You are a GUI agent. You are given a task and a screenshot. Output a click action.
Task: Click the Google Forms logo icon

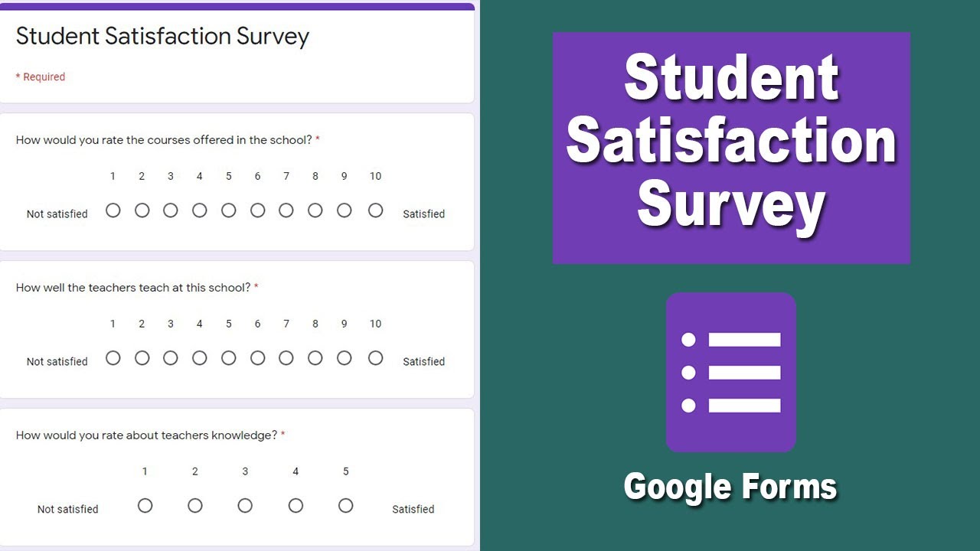[x=730, y=372]
